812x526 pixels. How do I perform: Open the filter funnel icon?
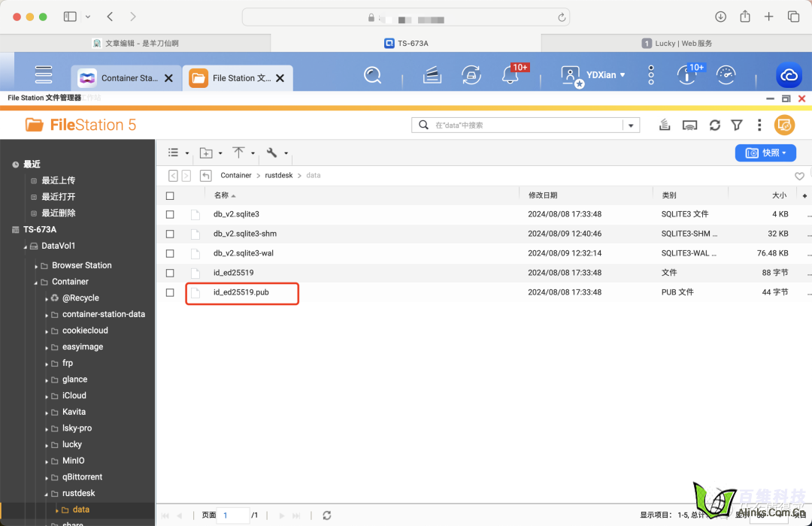tap(737, 125)
